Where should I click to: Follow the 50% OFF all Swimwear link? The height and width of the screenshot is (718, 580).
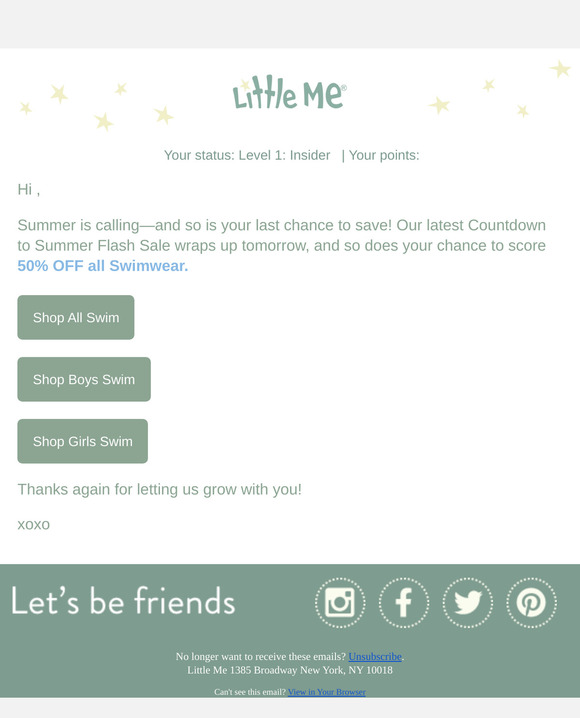point(103,266)
